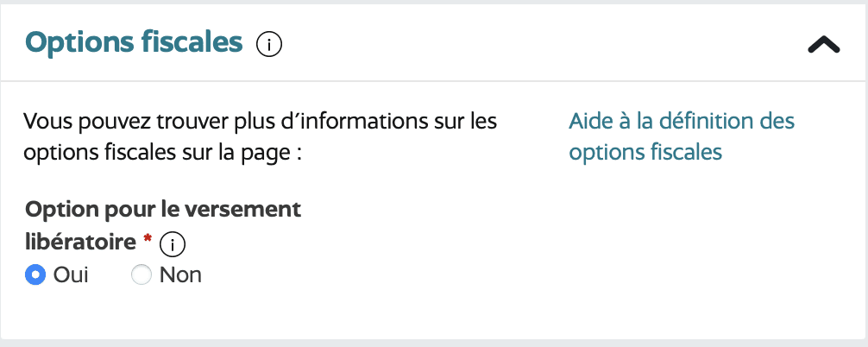The width and height of the screenshot is (868, 347).
Task: View information about the Options fiscales section
Action: (x=269, y=45)
